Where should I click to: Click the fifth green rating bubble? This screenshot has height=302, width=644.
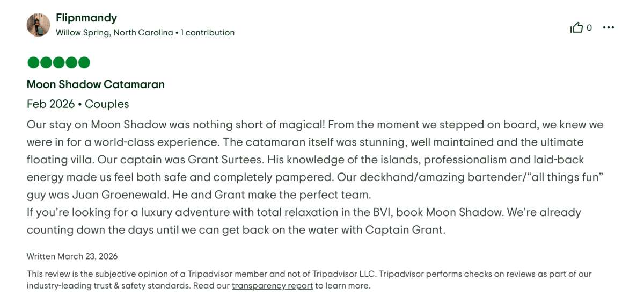click(x=84, y=63)
